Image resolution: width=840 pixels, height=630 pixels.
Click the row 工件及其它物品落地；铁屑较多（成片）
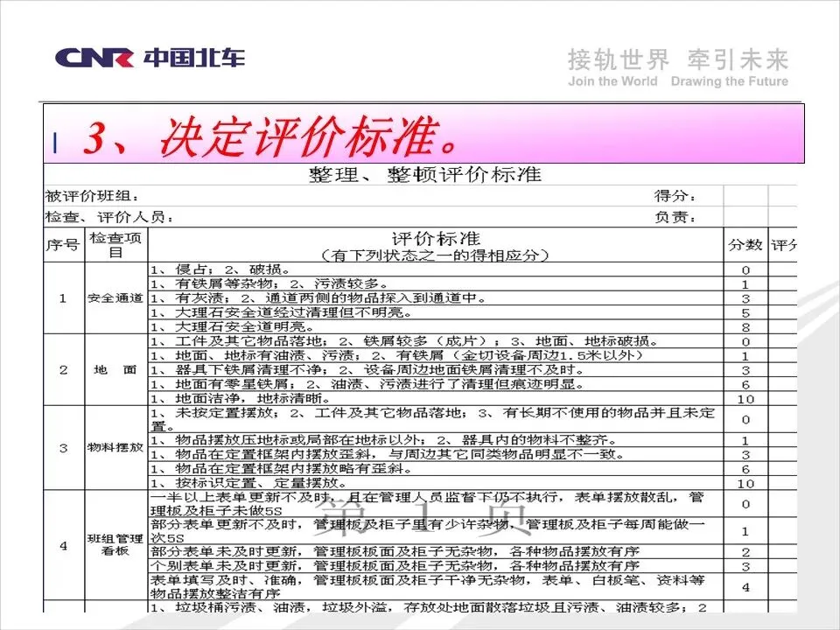coord(436,341)
